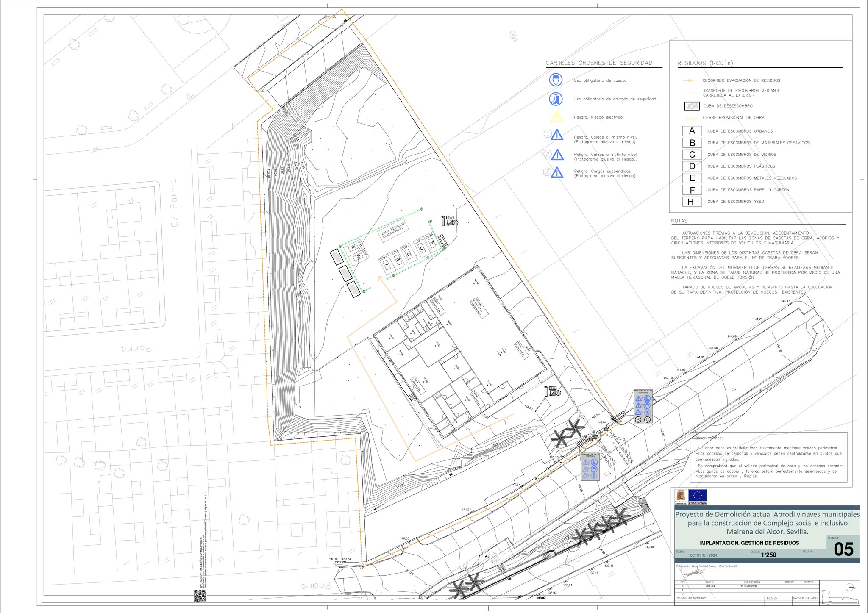Click the QR code at bottom left
The image size is (868, 613).
[200, 596]
